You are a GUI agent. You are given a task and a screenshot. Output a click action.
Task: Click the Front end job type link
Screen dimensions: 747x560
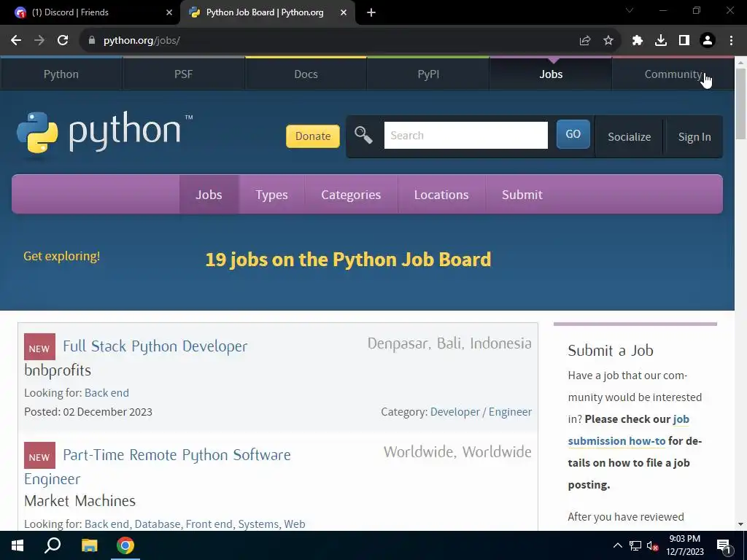[x=209, y=524]
